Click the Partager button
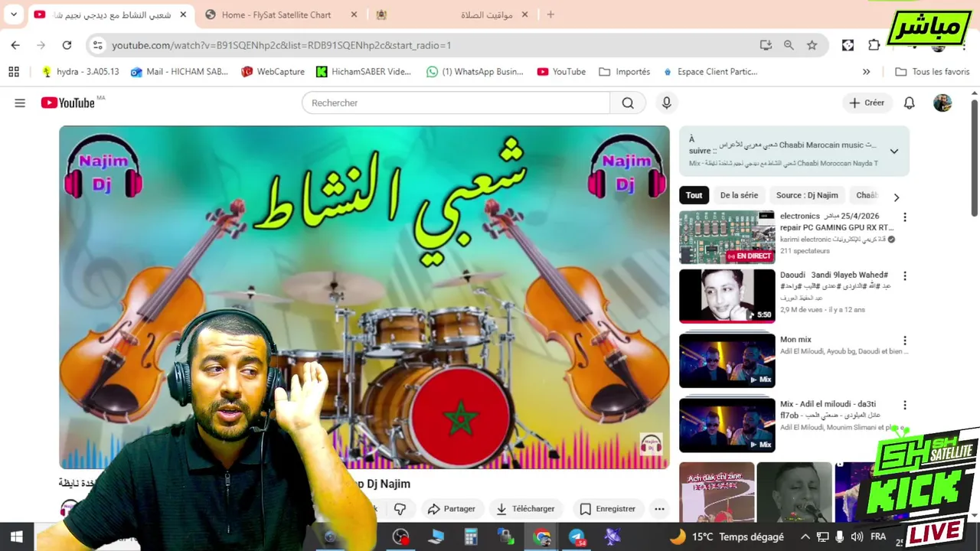This screenshot has height=551, width=980. [x=452, y=509]
